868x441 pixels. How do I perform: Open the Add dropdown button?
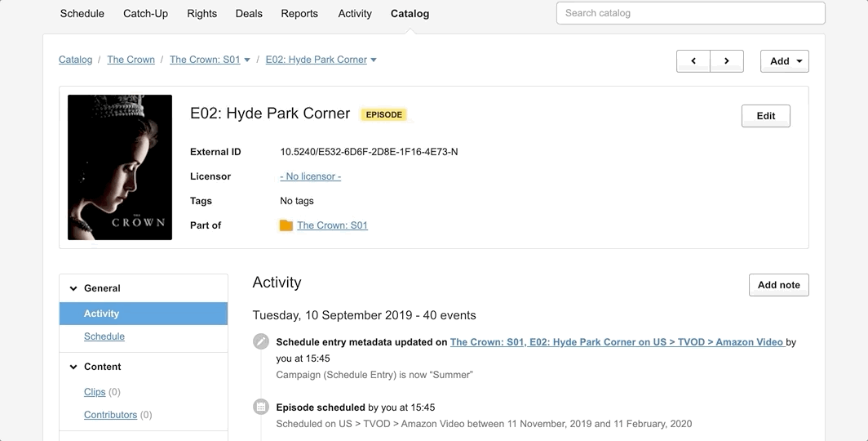[x=784, y=61]
